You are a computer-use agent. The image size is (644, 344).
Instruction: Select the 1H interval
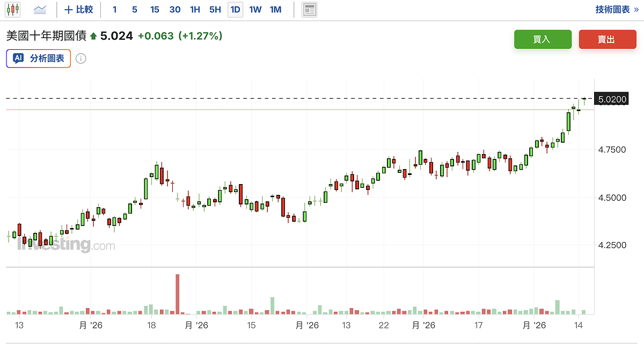195,10
